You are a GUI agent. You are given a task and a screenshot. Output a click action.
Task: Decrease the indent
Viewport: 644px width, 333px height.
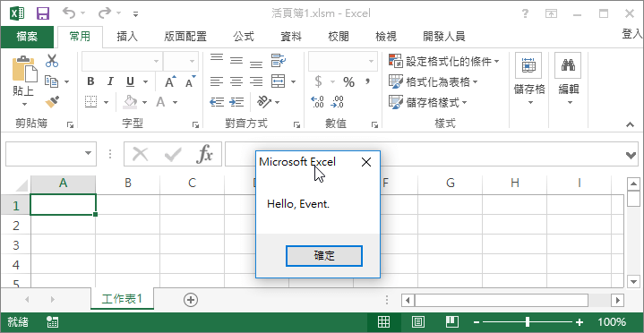[x=217, y=102]
